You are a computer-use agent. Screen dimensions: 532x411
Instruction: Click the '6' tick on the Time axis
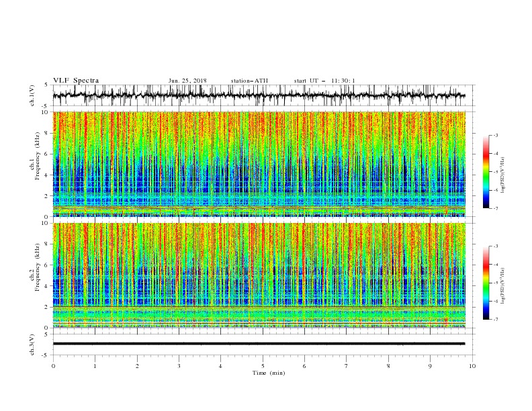(304, 366)
